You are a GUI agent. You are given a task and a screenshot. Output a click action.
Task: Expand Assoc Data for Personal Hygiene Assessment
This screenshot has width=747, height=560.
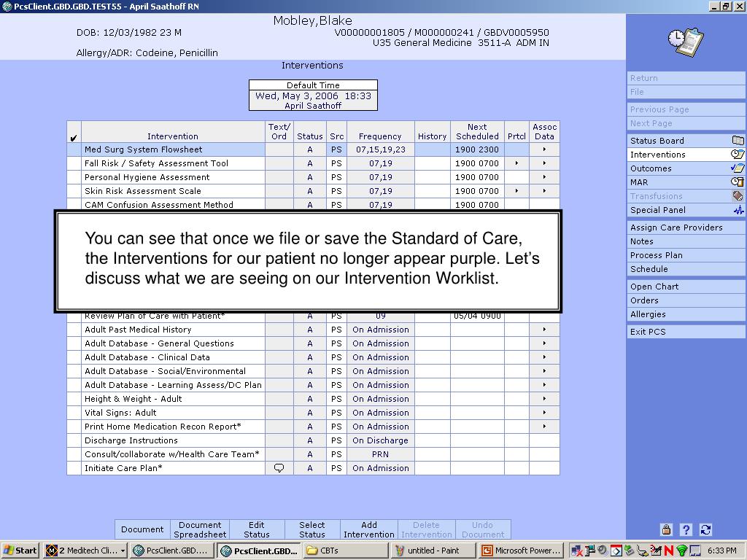(544, 177)
